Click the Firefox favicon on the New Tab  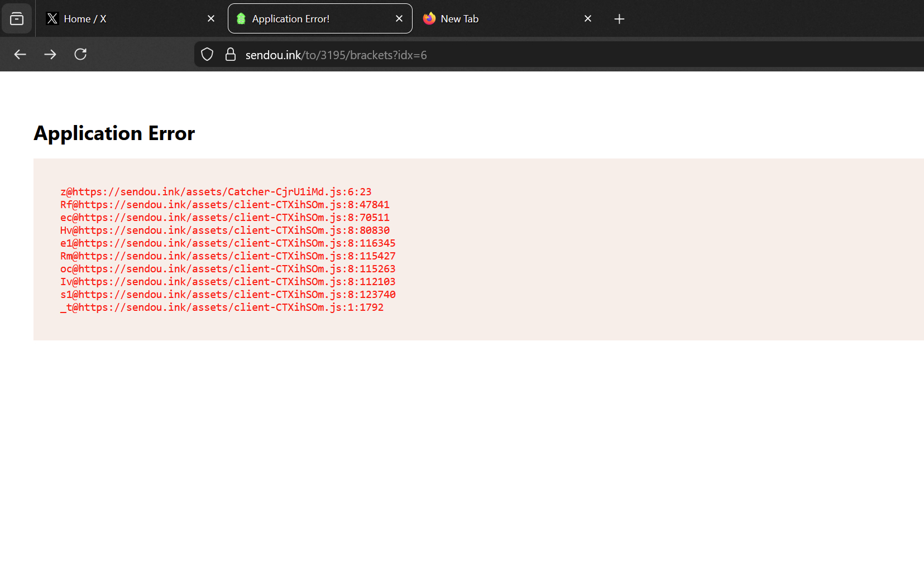(x=429, y=19)
